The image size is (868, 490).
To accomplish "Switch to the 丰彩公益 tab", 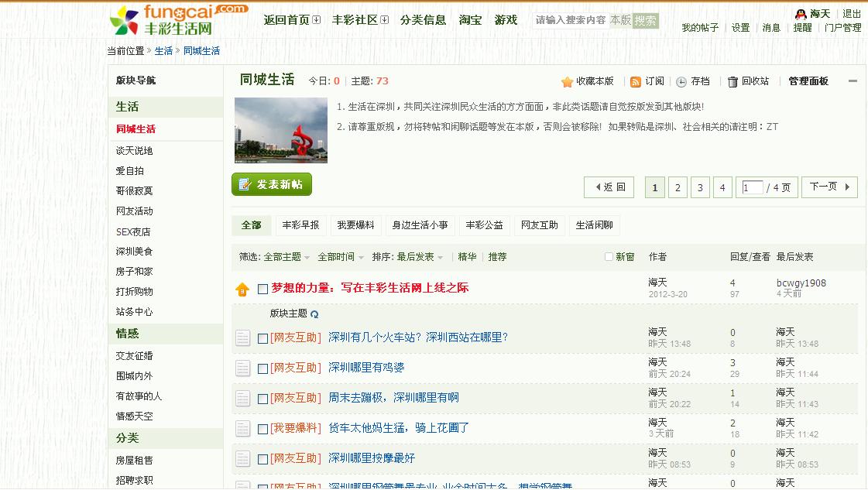I will point(485,225).
